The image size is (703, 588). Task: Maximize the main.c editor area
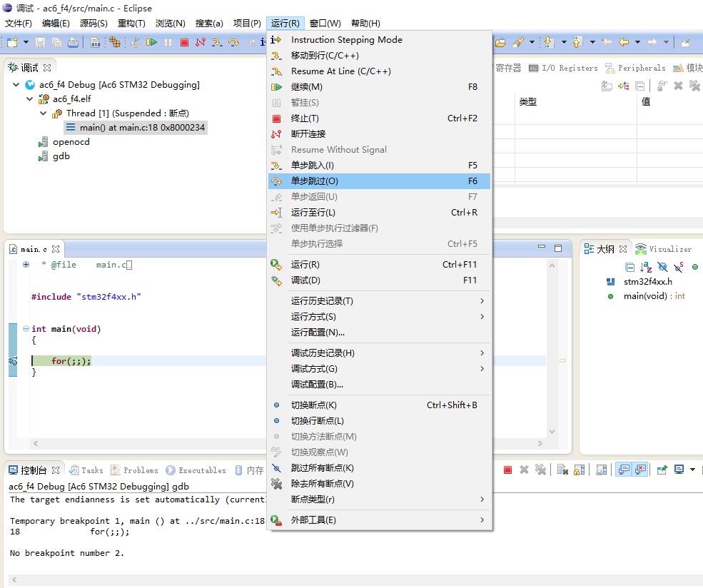558,248
